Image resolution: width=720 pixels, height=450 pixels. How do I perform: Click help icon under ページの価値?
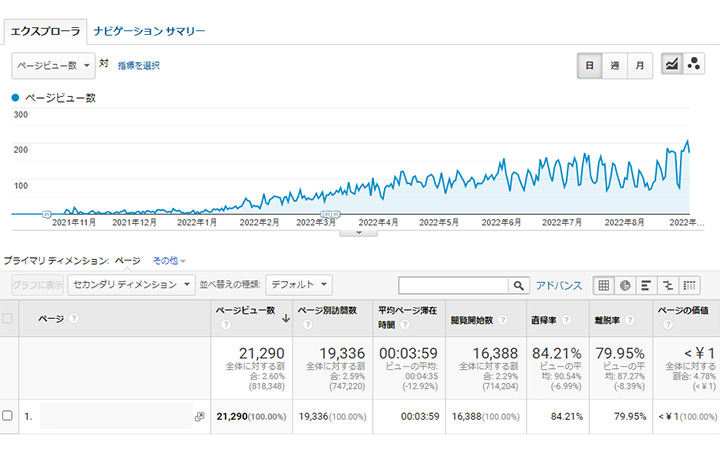pos(668,325)
